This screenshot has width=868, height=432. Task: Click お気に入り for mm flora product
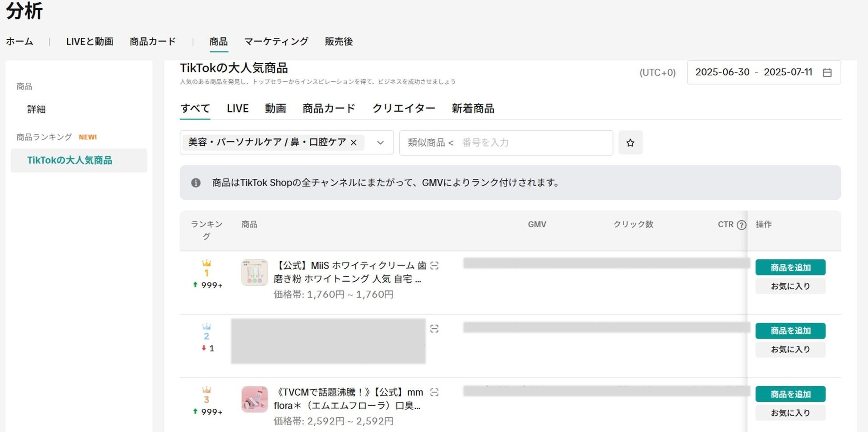point(791,413)
